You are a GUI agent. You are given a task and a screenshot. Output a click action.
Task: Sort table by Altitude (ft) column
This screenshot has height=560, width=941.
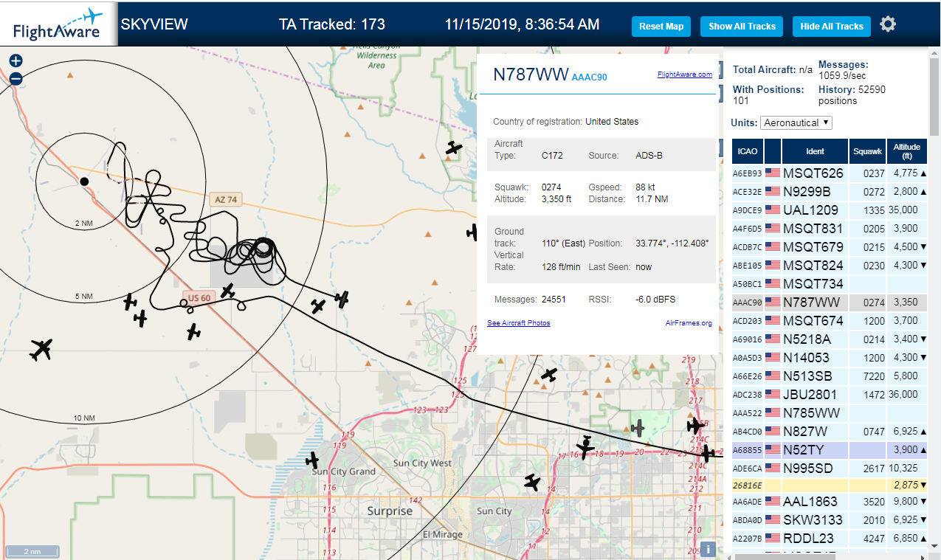[x=907, y=151]
